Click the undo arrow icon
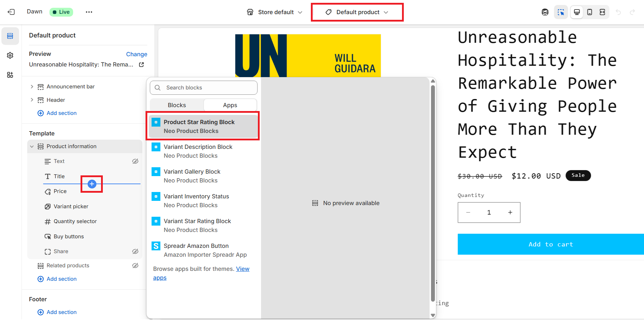Image resolution: width=644 pixels, height=320 pixels. (618, 12)
